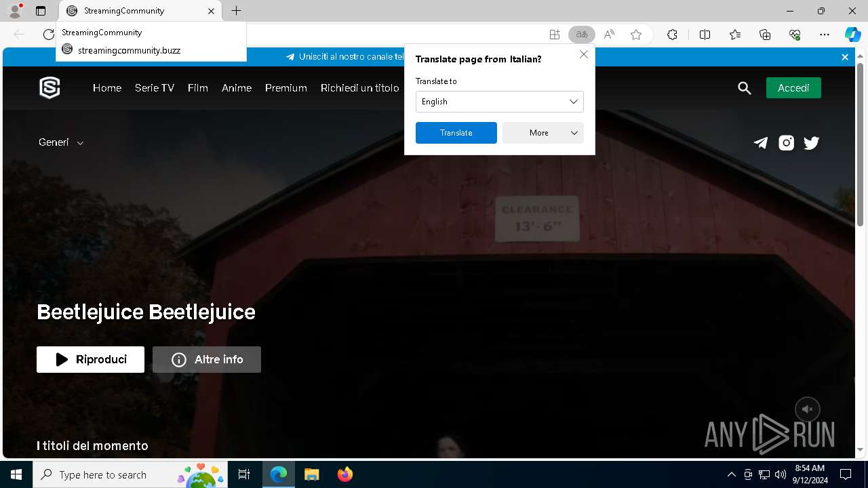
Task: Click the taskbar search box
Action: point(130,474)
